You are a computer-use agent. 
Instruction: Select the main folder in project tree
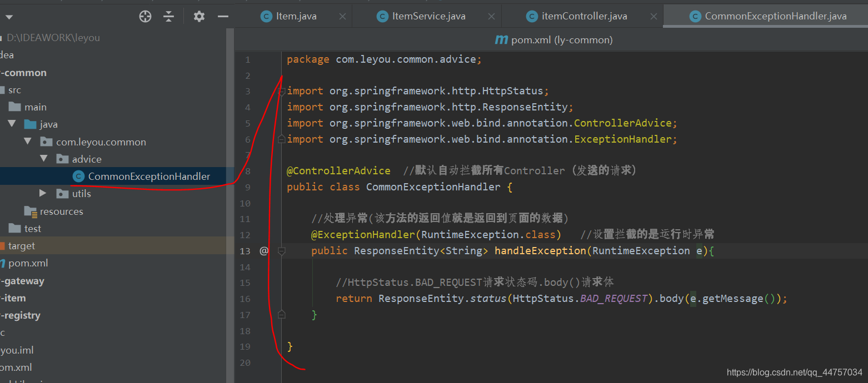click(x=36, y=107)
